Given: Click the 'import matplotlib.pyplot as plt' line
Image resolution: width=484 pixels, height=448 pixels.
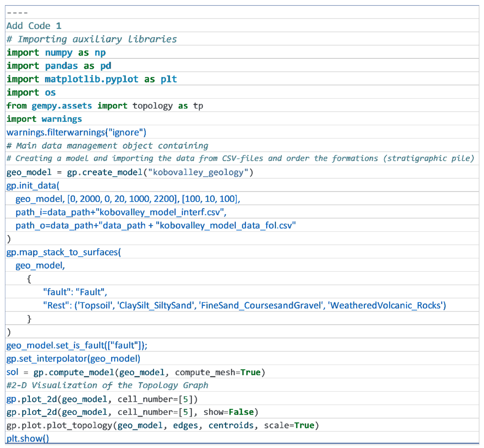Looking at the screenshot, I should 92,79.
